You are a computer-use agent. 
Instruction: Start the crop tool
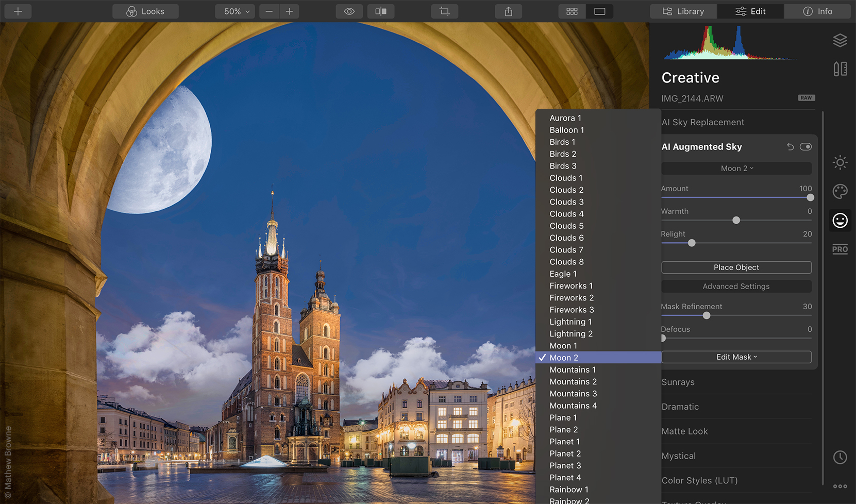coord(444,11)
